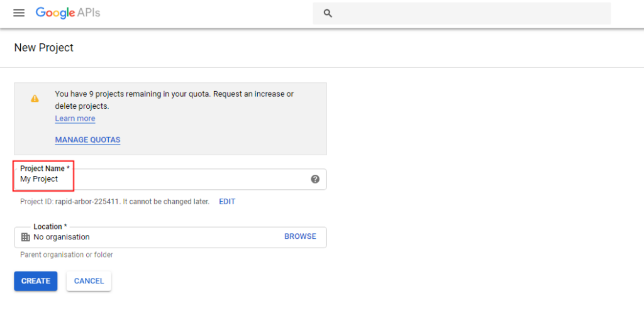Click the New Project page heading
The height and width of the screenshot is (330, 644).
coord(44,48)
